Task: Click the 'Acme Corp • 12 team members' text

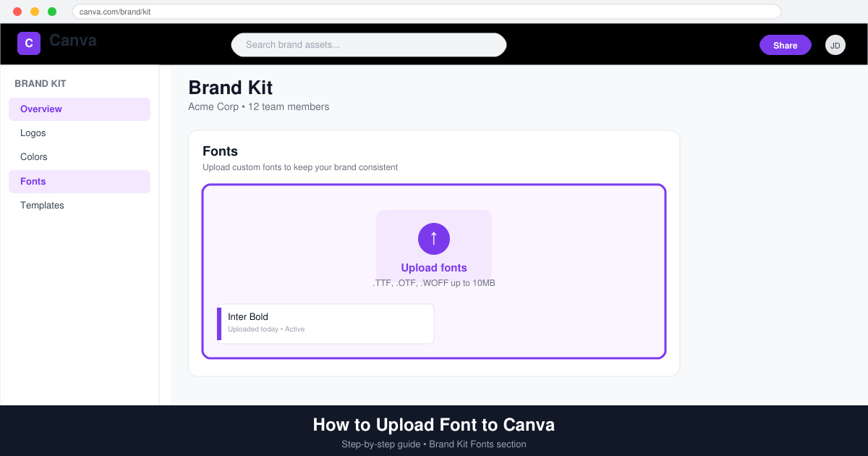Action: click(259, 107)
